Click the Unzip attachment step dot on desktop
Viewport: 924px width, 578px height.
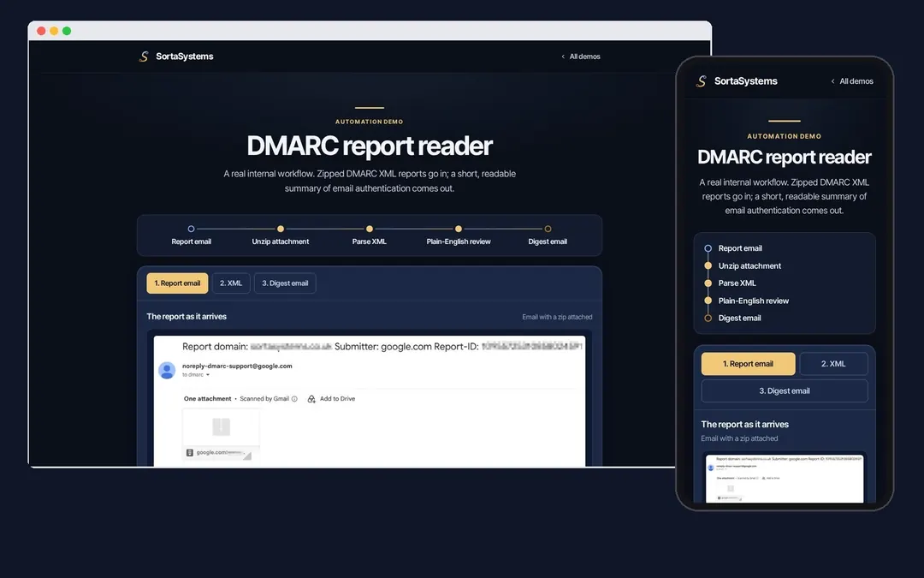tap(281, 229)
